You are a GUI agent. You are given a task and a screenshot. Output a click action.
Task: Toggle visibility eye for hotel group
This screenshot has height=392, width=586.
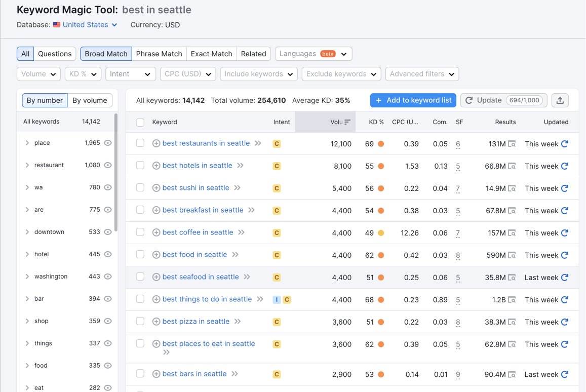pos(108,254)
